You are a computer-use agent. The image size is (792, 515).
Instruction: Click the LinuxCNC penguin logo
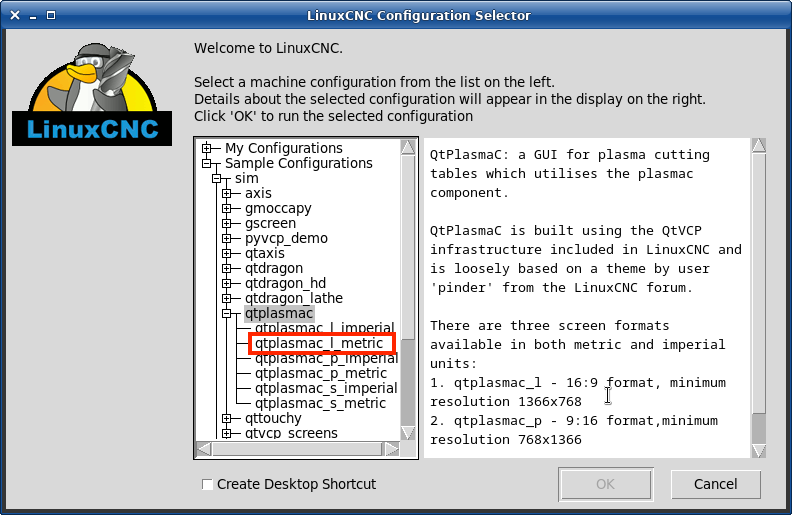92,94
